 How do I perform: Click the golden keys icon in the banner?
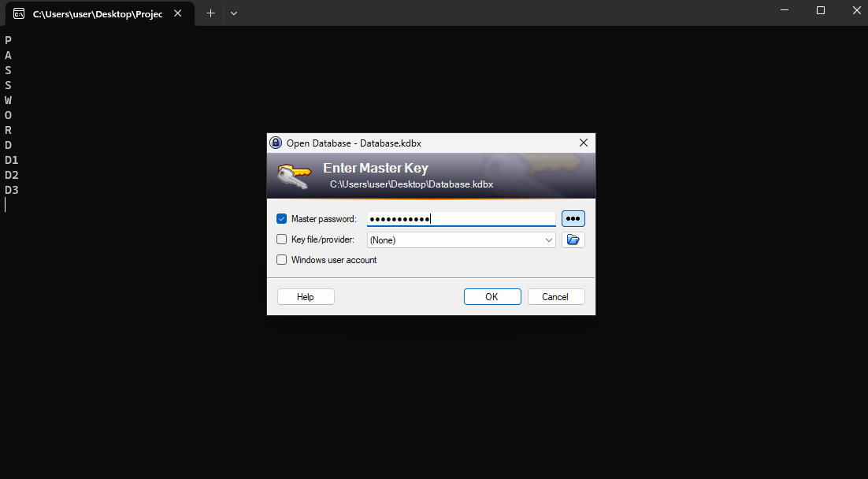click(293, 176)
